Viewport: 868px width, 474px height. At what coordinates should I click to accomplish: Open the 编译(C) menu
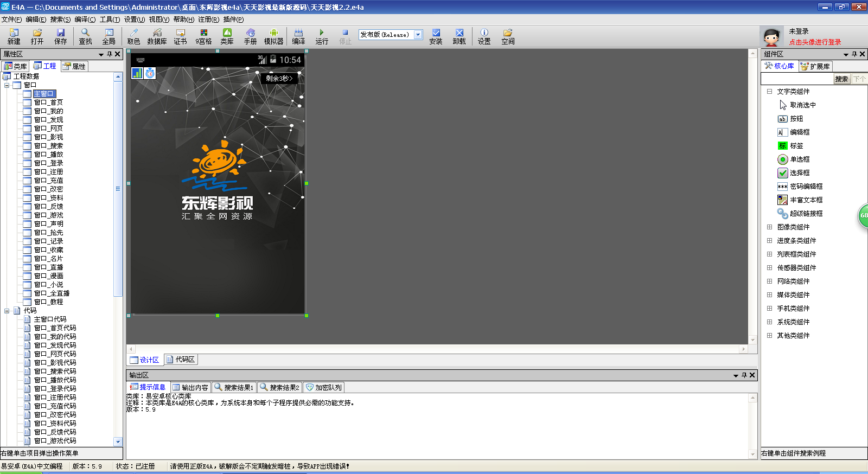pyautogui.click(x=85, y=20)
